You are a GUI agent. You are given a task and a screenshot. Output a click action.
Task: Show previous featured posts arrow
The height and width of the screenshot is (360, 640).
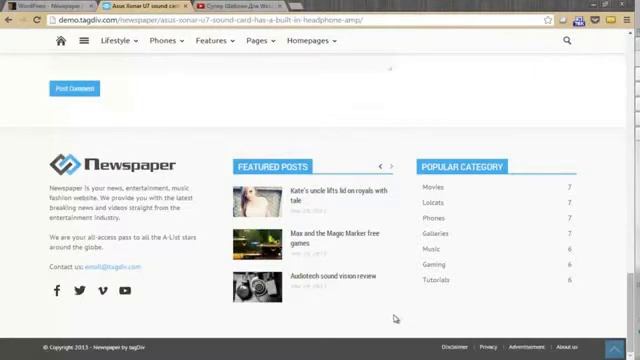coord(380,166)
